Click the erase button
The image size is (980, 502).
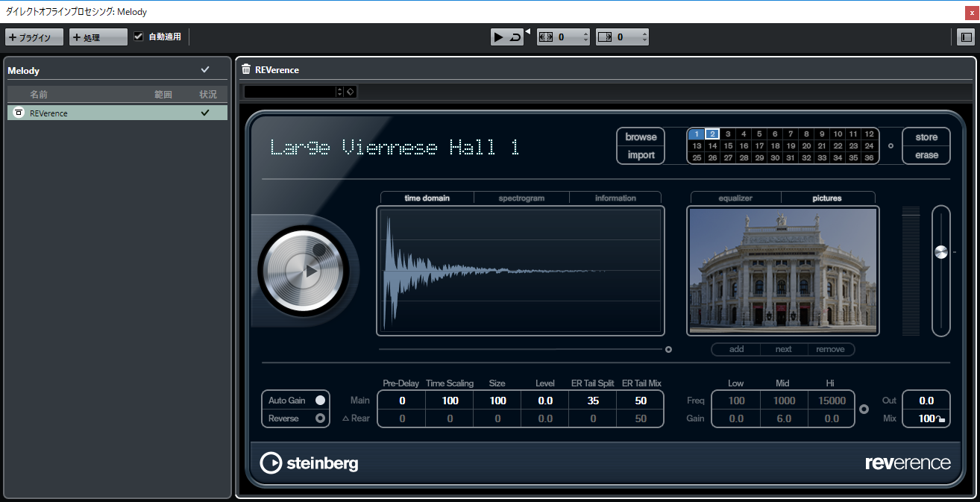coord(926,155)
